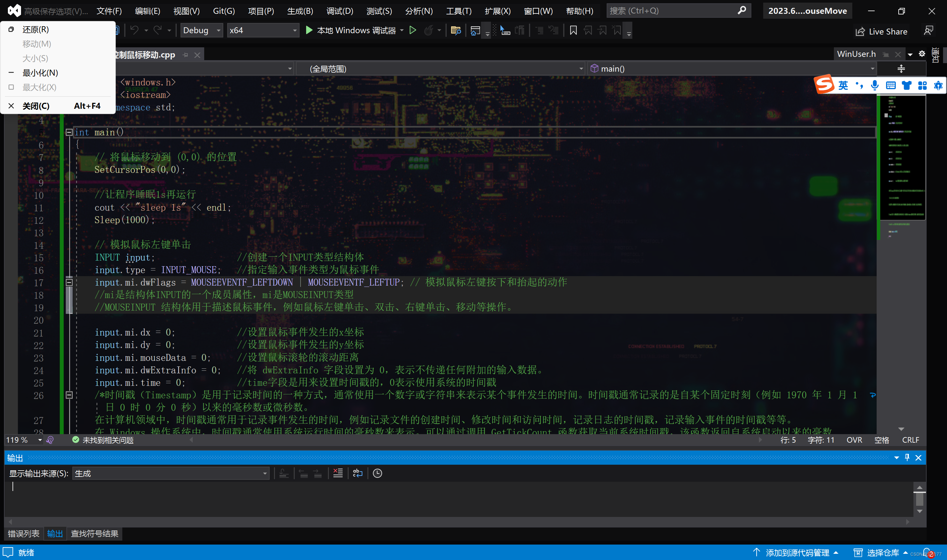Viewport: 947px width, 560px height.
Task: Click the output panel vertical scrollbar thumb
Action: click(919, 499)
